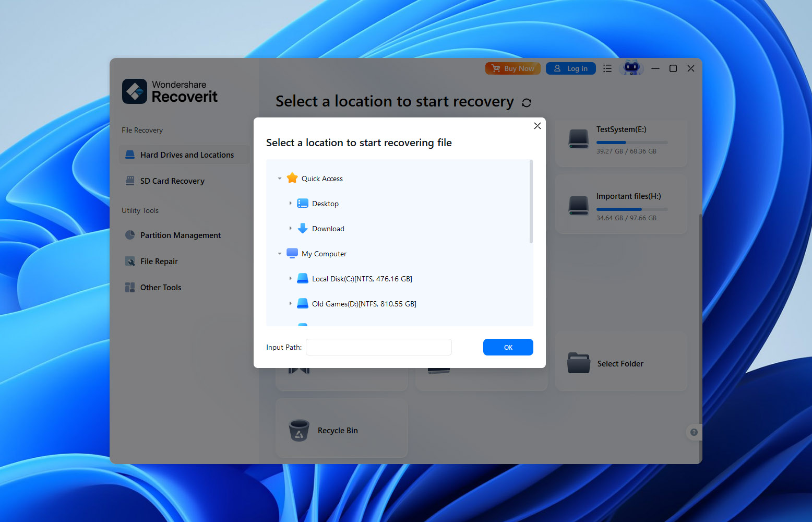Open Partition Management tool

[184, 235]
